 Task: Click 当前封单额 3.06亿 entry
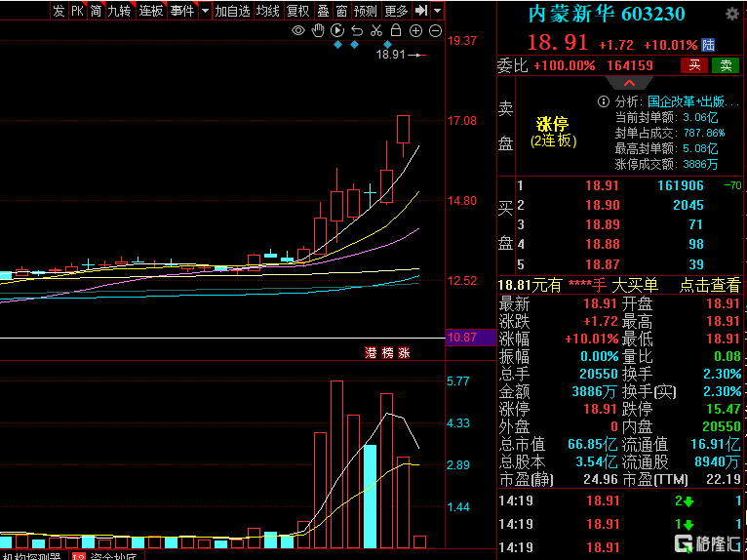click(x=666, y=117)
